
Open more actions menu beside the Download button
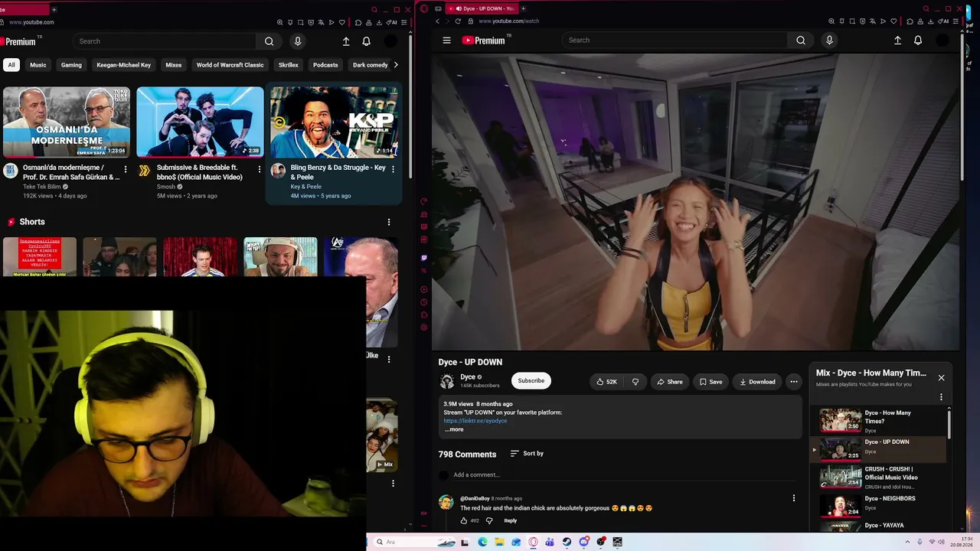coord(794,382)
